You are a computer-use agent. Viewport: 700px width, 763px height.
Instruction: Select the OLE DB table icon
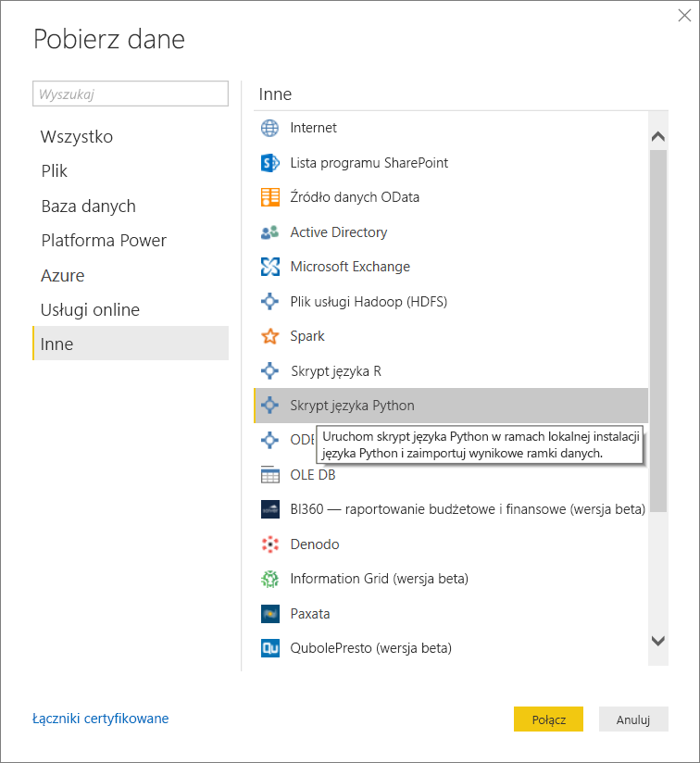[x=269, y=475]
